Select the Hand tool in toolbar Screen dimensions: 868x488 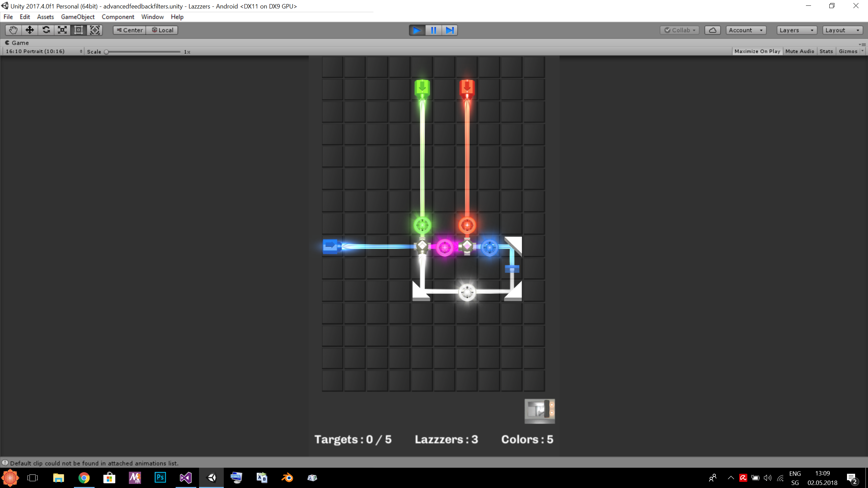click(x=13, y=30)
